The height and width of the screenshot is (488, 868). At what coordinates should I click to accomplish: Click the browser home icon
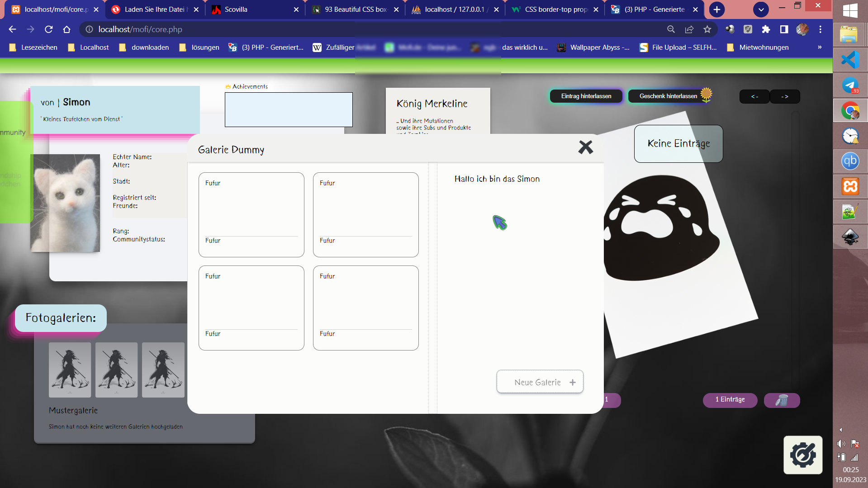point(66,29)
